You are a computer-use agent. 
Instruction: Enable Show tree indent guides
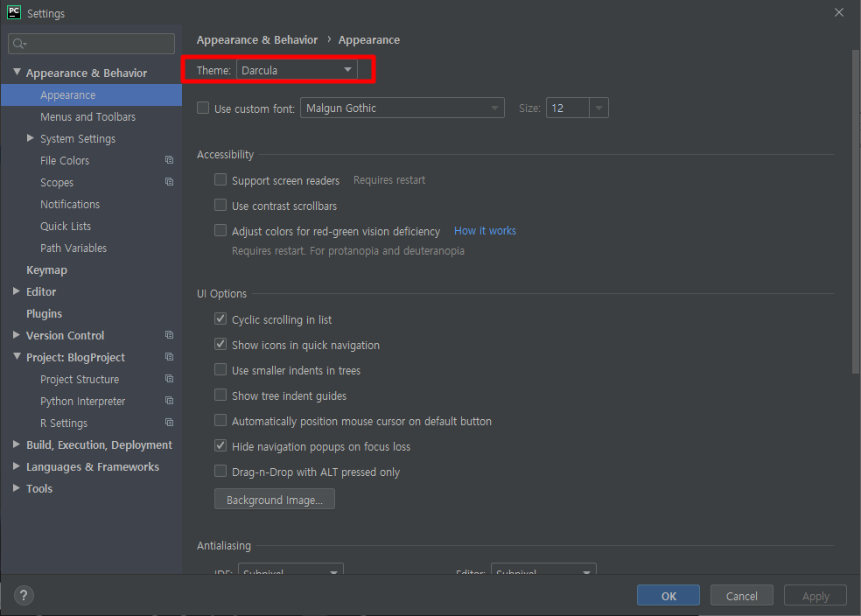coord(220,395)
